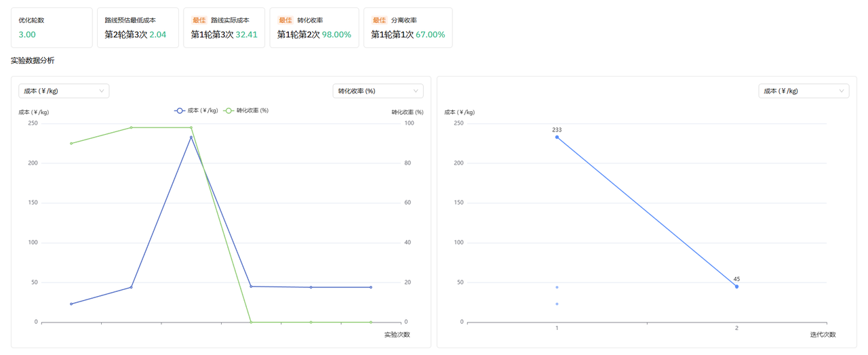Select the 路线预估最低成本 card
This screenshot has width=868, height=355.
138,28
